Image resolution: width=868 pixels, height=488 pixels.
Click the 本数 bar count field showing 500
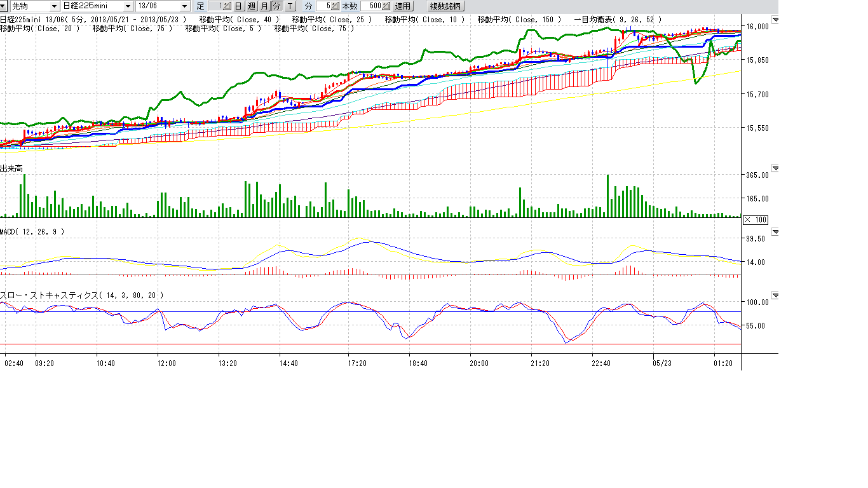371,6
